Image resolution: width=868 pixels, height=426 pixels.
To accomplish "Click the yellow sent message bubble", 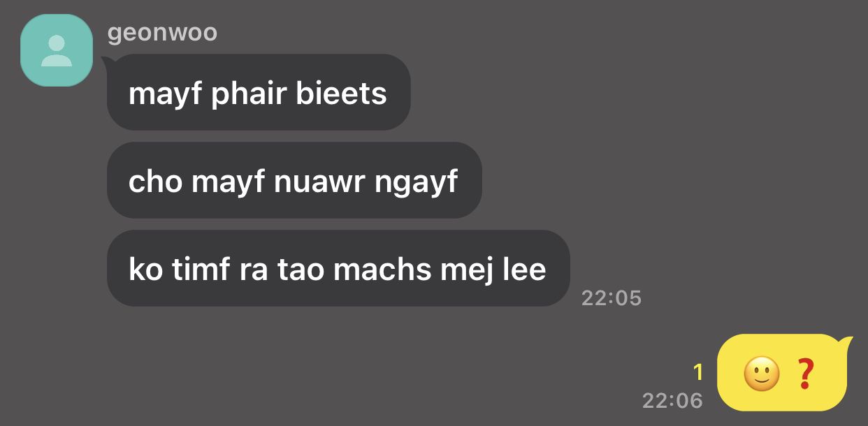I will (x=782, y=373).
